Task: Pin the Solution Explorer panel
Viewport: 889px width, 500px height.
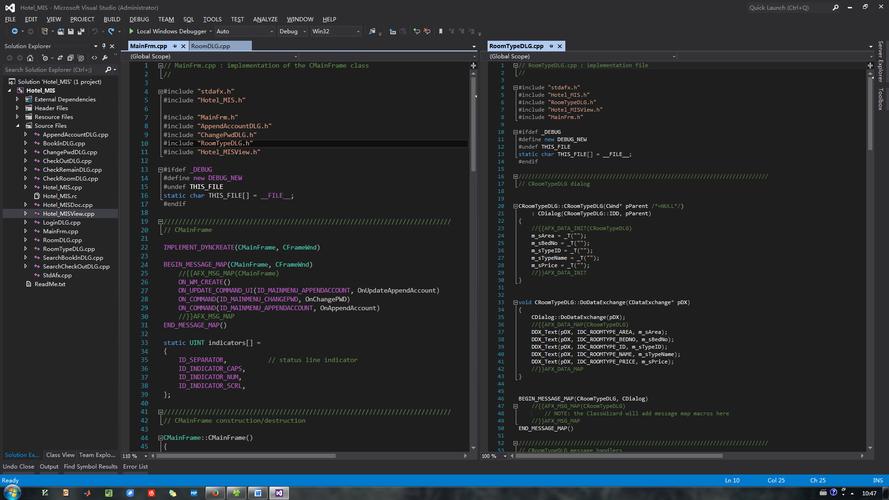Action: click(104, 46)
